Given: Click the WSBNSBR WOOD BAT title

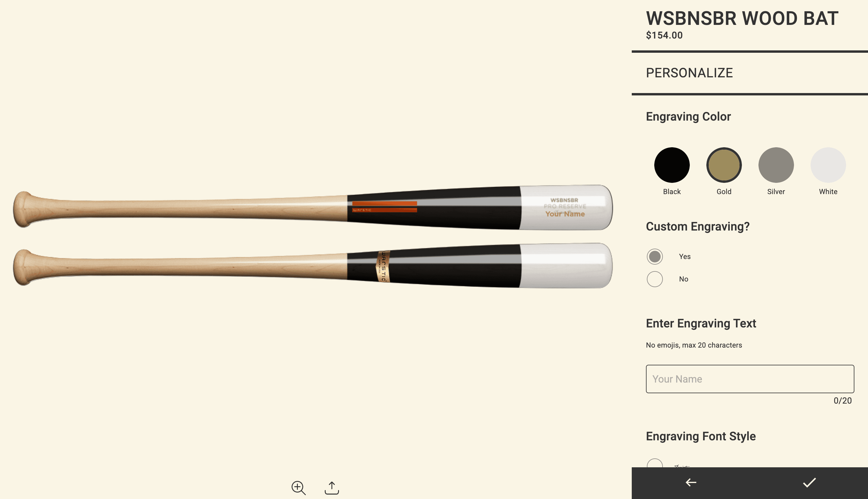Looking at the screenshot, I should point(742,18).
